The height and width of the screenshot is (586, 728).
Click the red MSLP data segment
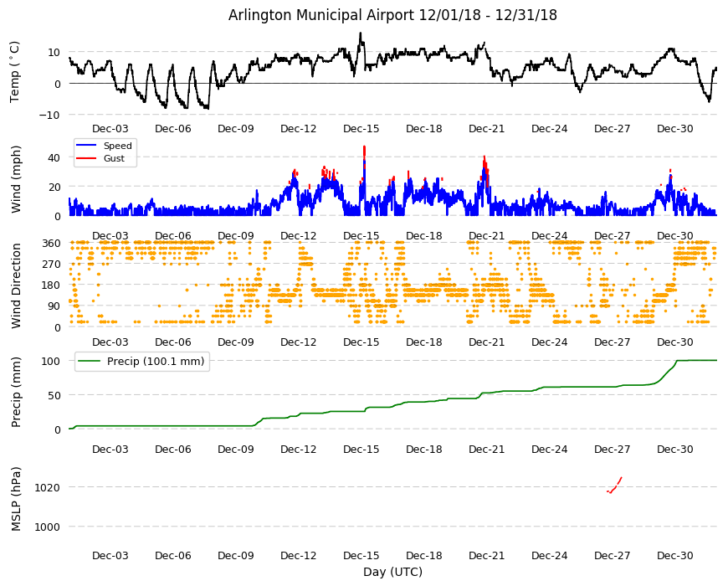[615, 486]
